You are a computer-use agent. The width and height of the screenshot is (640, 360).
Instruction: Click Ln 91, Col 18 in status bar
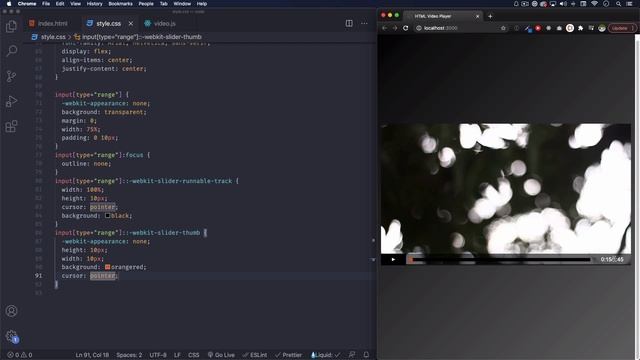click(x=92, y=355)
